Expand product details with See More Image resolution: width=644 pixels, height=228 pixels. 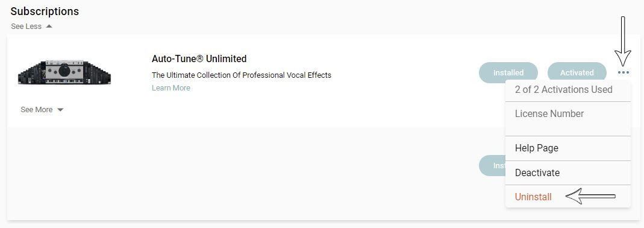37,110
